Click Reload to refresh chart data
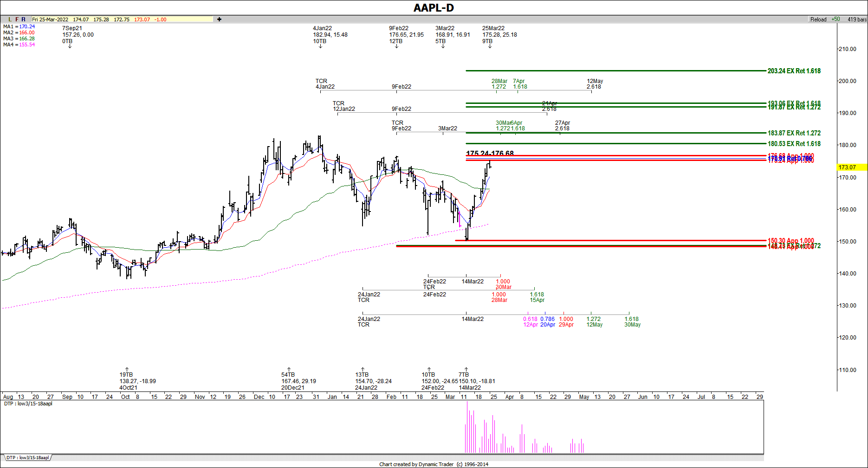The image size is (868, 468). pyautogui.click(x=818, y=19)
